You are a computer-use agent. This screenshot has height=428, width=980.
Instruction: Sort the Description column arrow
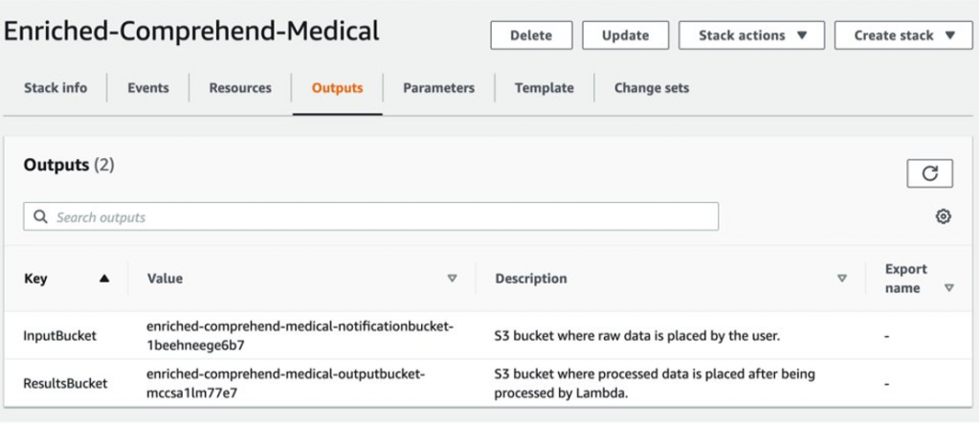click(x=842, y=279)
